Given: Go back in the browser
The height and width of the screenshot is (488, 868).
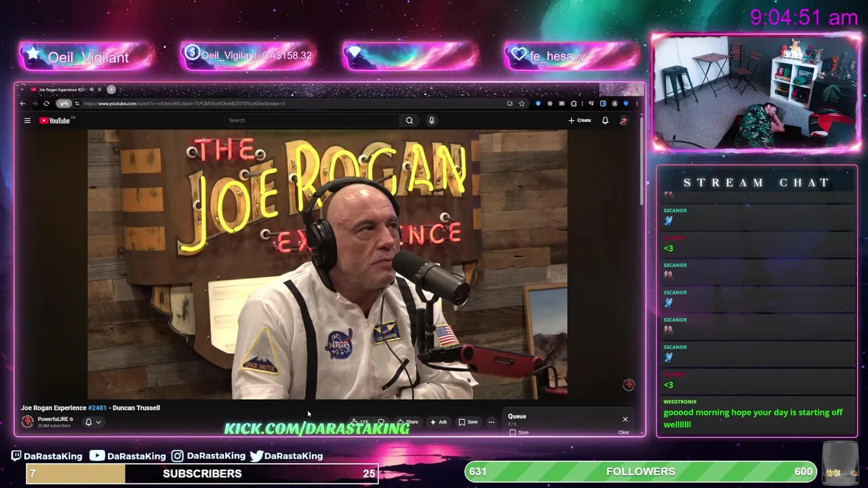Looking at the screenshot, I should click(23, 104).
